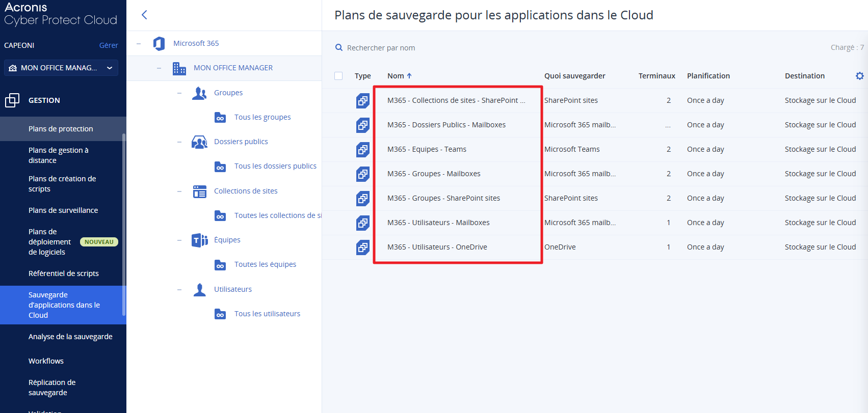
Task: Open Tous les utilisateurs link
Action: pos(267,314)
